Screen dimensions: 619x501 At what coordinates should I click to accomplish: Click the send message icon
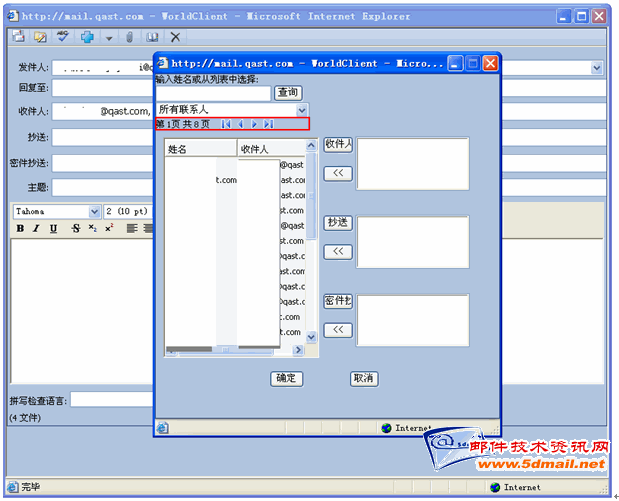(18, 37)
